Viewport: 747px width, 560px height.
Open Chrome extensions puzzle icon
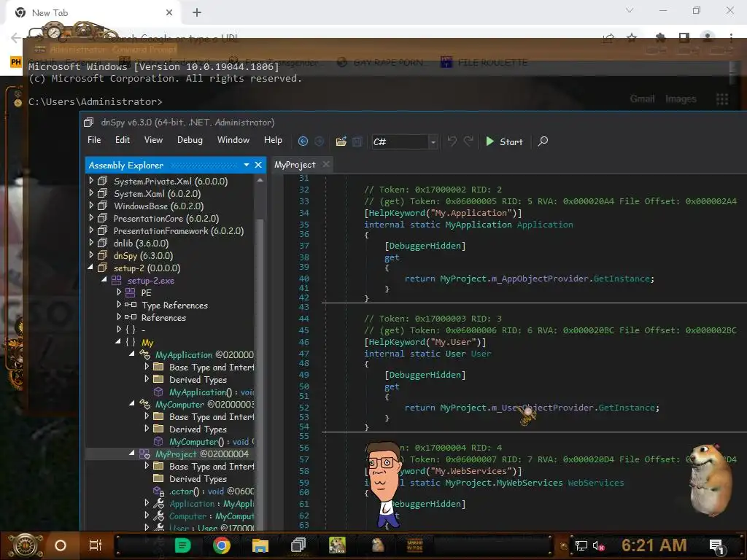[660, 38]
